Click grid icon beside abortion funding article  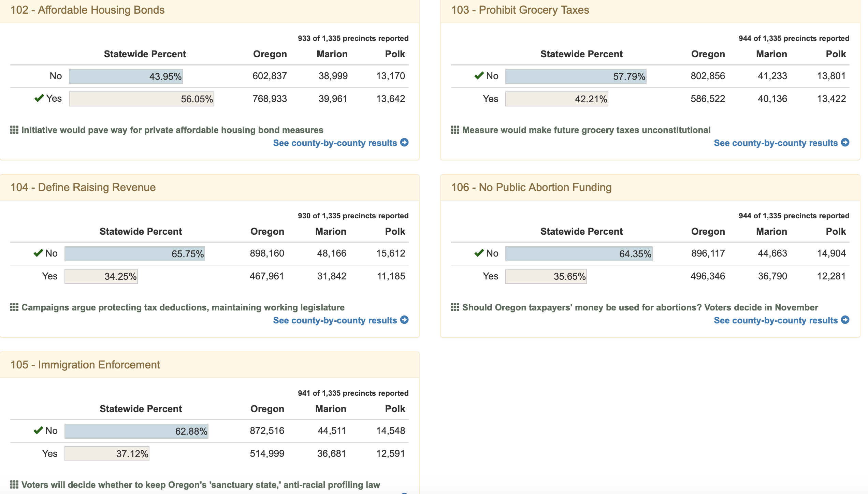[455, 307]
